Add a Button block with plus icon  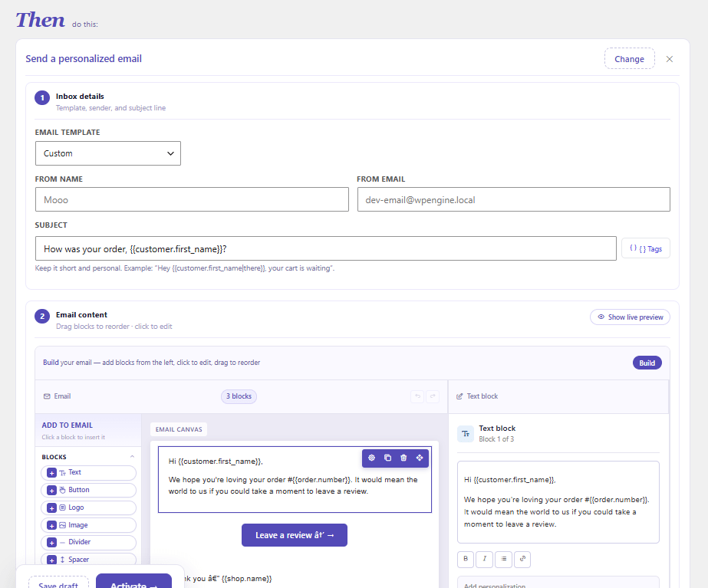(x=52, y=491)
